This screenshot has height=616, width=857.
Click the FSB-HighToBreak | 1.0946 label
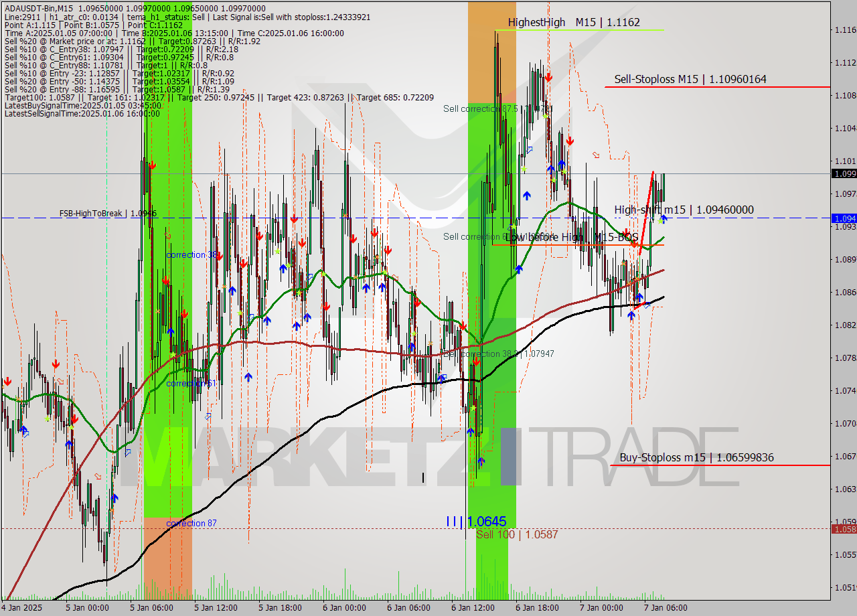[x=108, y=214]
